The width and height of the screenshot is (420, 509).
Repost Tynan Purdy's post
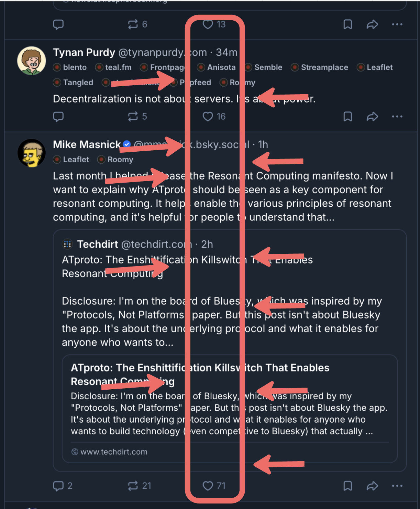click(133, 117)
